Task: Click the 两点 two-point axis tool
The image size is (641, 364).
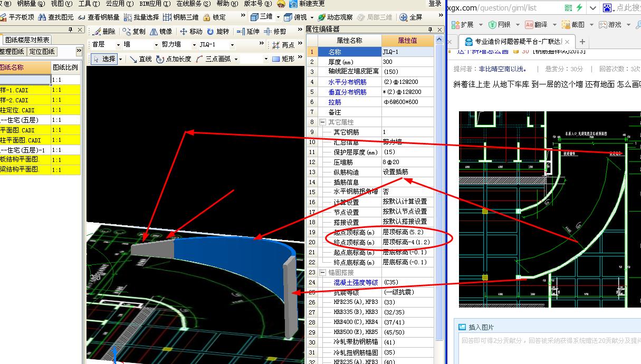Action: pos(284,45)
